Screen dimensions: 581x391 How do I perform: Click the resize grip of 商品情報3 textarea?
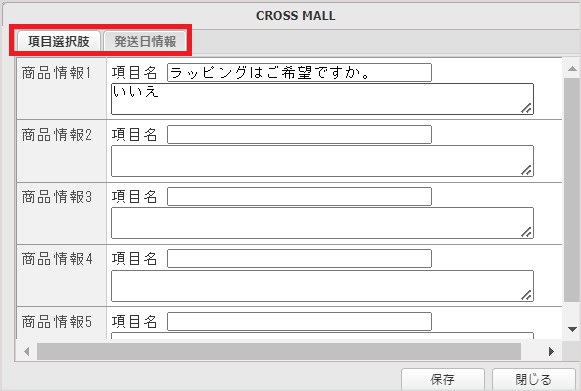coord(527,232)
